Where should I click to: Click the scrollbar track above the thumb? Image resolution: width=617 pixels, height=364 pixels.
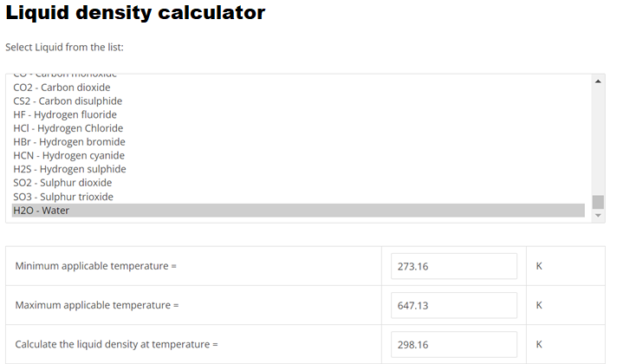pyautogui.click(x=598, y=140)
